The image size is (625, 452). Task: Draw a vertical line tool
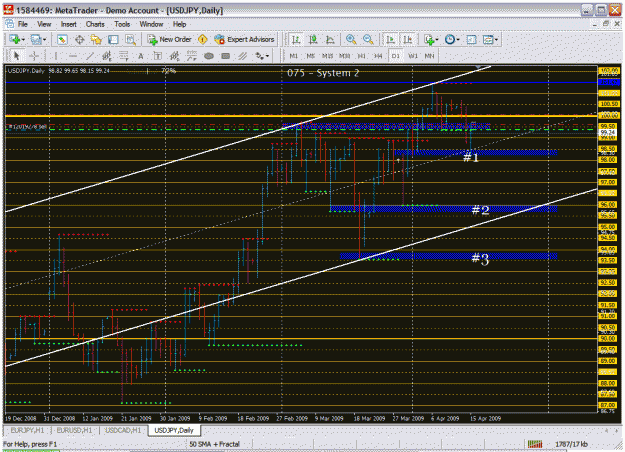coord(55,56)
